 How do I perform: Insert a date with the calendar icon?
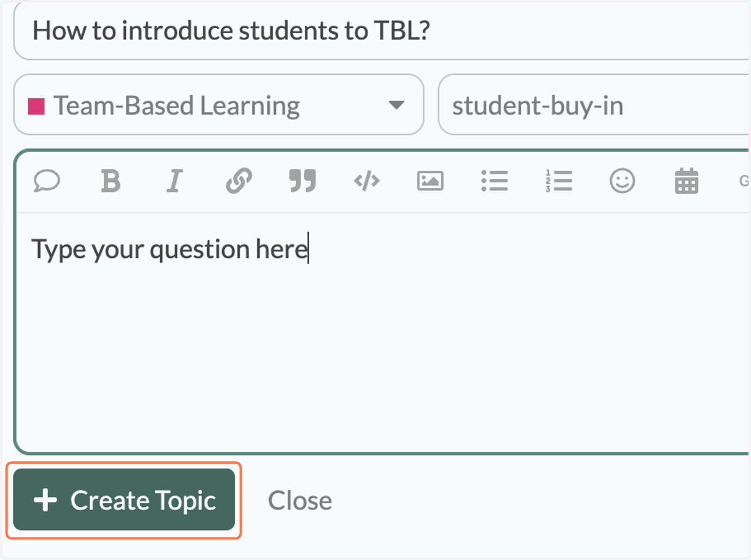pyautogui.click(x=687, y=181)
